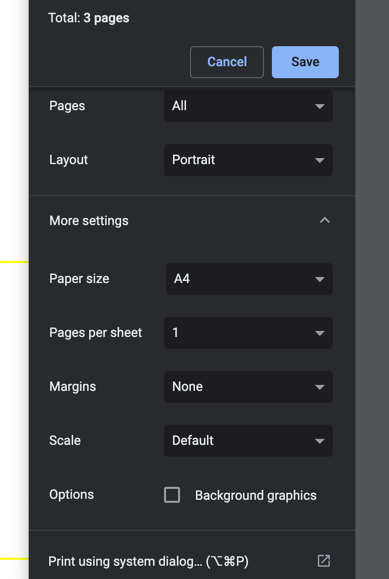The width and height of the screenshot is (389, 579).
Task: Click the external-link icon beside system dialog
Action: tap(324, 561)
